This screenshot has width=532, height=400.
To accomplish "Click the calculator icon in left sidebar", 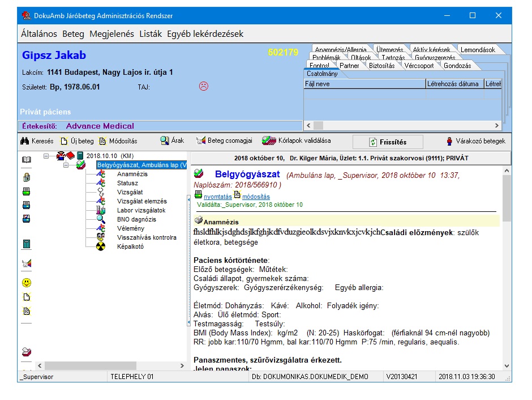I will [27, 244].
